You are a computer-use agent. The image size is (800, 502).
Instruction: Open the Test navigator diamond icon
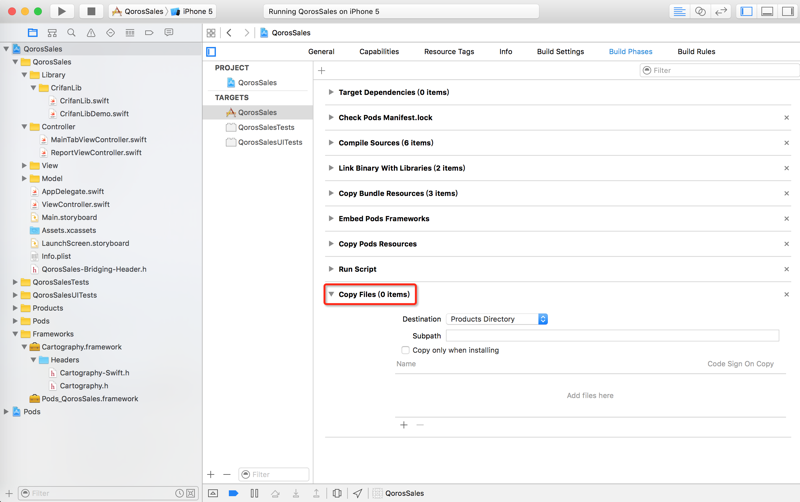pyautogui.click(x=110, y=33)
